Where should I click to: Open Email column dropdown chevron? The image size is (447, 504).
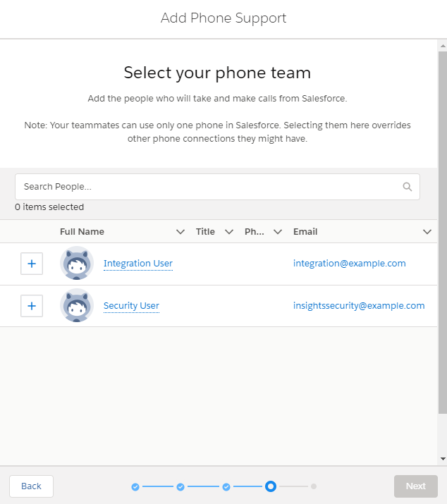[x=427, y=232]
